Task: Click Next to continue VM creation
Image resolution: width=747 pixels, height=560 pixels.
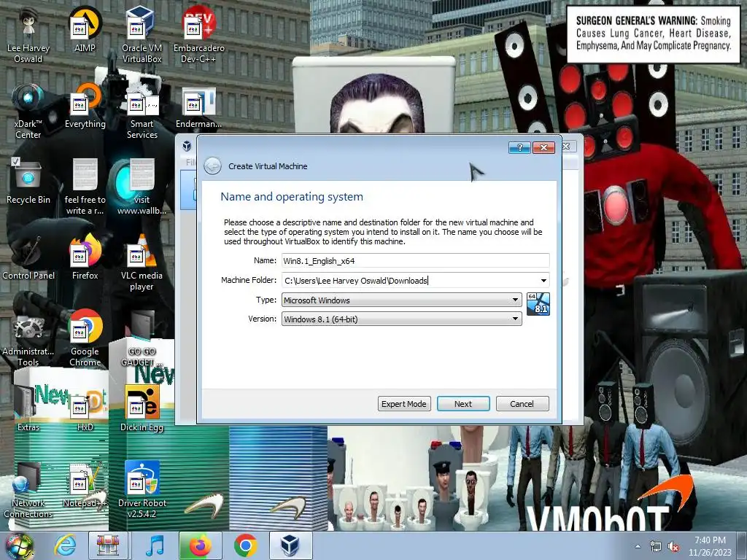Action: [463, 404]
